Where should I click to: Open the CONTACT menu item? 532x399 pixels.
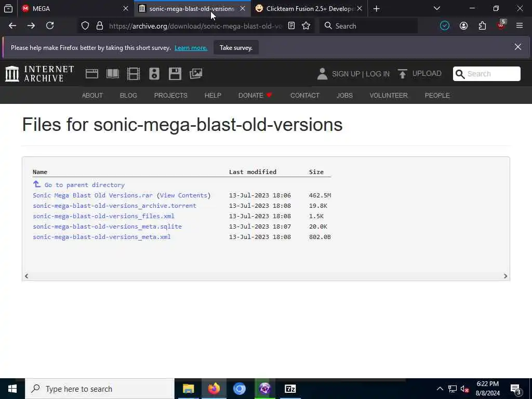pyautogui.click(x=304, y=96)
